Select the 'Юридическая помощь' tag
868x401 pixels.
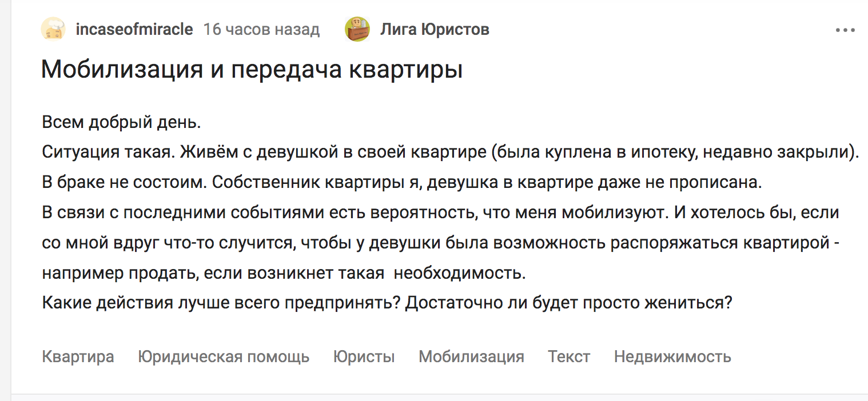tap(224, 356)
